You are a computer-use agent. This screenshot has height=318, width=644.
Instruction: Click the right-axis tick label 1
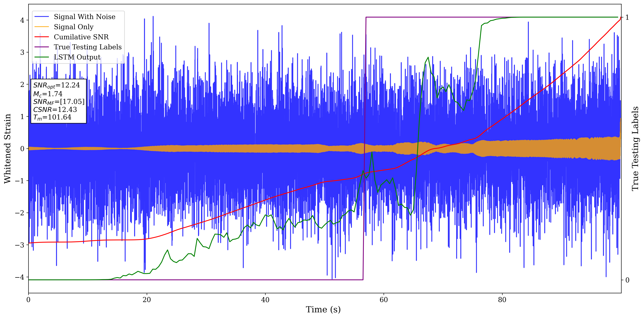627,17
